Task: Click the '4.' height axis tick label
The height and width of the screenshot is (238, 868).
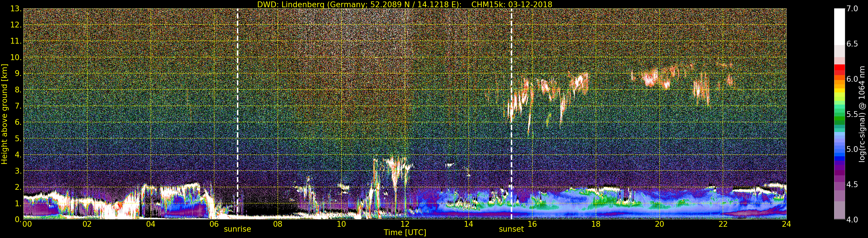Action: [x=18, y=155]
